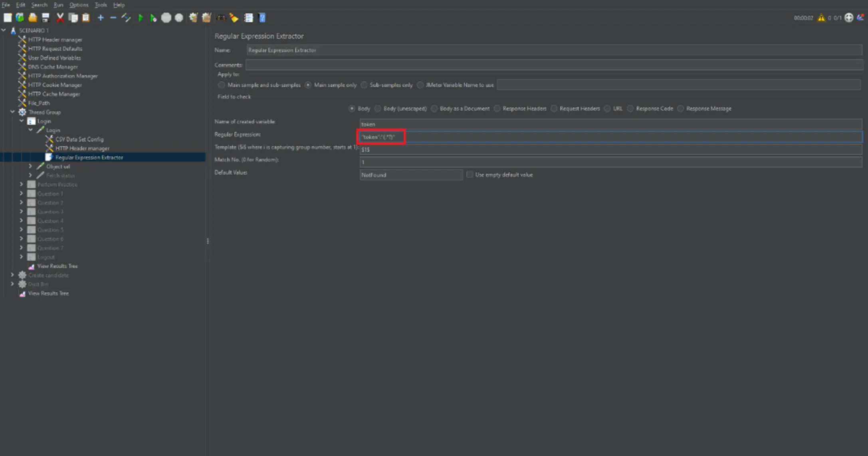Open the search toolbar icon
The height and width of the screenshot is (456, 868).
pyautogui.click(x=221, y=18)
